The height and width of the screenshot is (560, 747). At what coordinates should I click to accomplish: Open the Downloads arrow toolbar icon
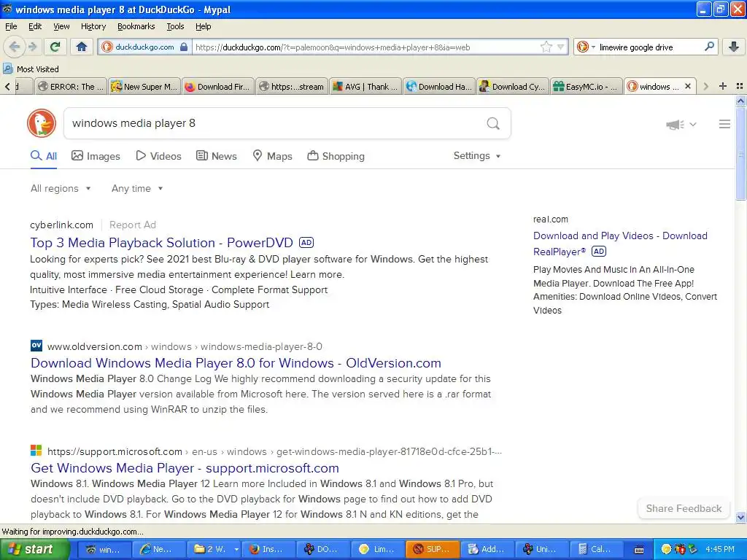[734, 47]
